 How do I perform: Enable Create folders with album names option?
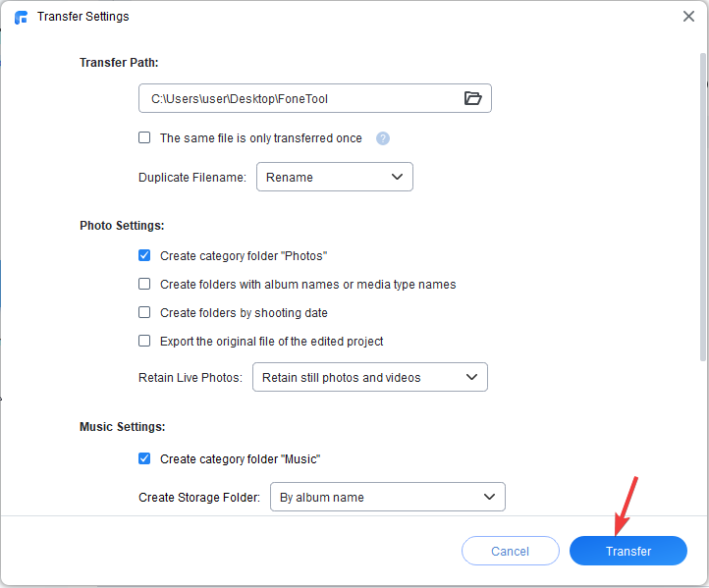click(144, 284)
